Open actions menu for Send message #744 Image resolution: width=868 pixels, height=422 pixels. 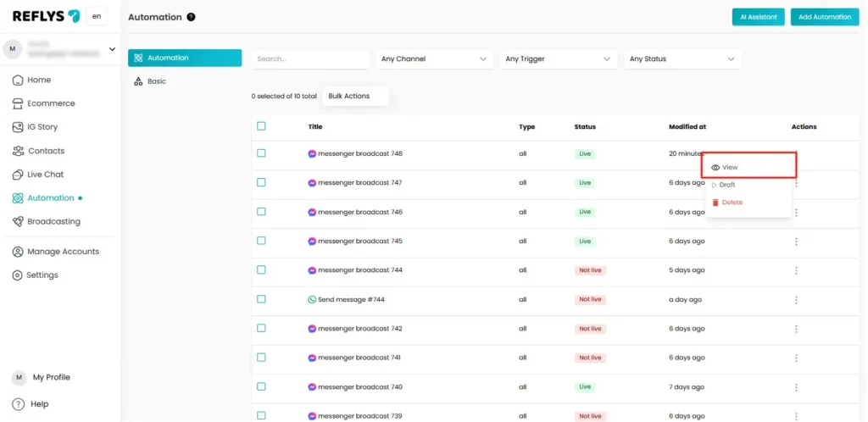[796, 300]
